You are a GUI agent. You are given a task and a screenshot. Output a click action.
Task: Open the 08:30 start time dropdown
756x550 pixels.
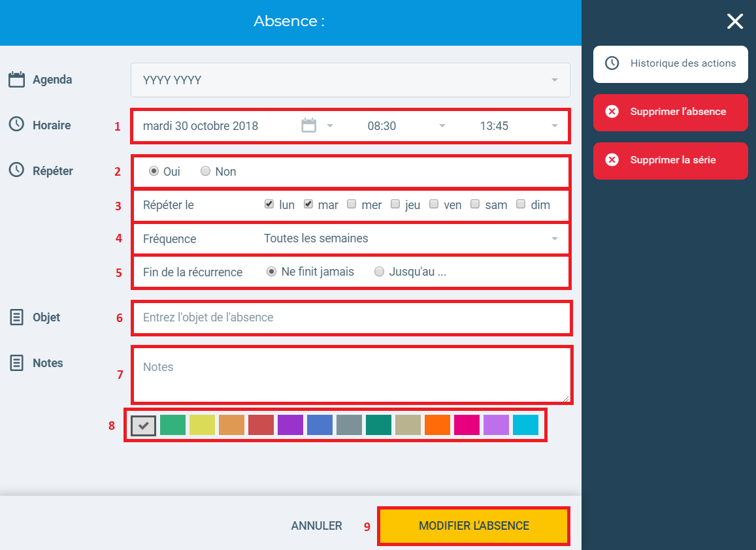(406, 126)
